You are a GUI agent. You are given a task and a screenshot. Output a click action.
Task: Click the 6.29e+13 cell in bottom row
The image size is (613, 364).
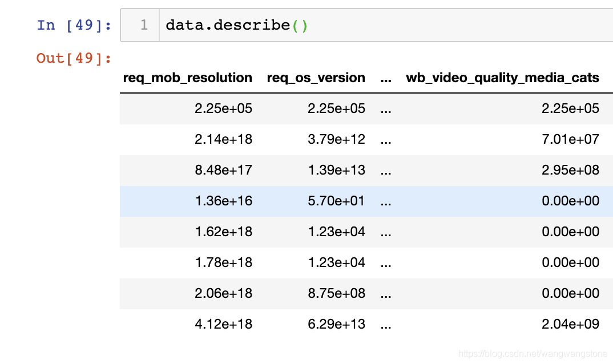tap(336, 324)
